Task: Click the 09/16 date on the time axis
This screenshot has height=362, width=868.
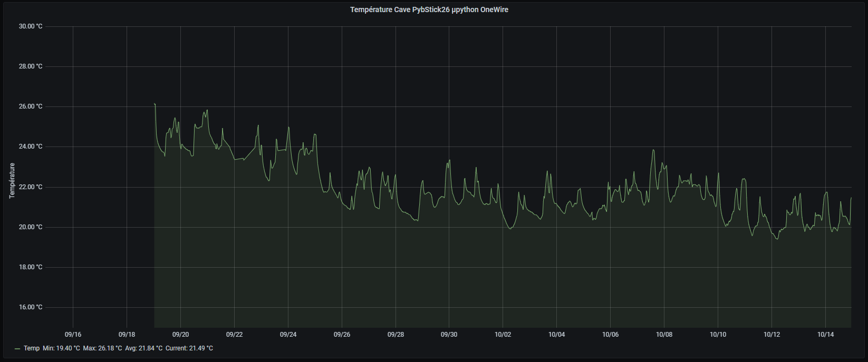Action: coord(73,335)
